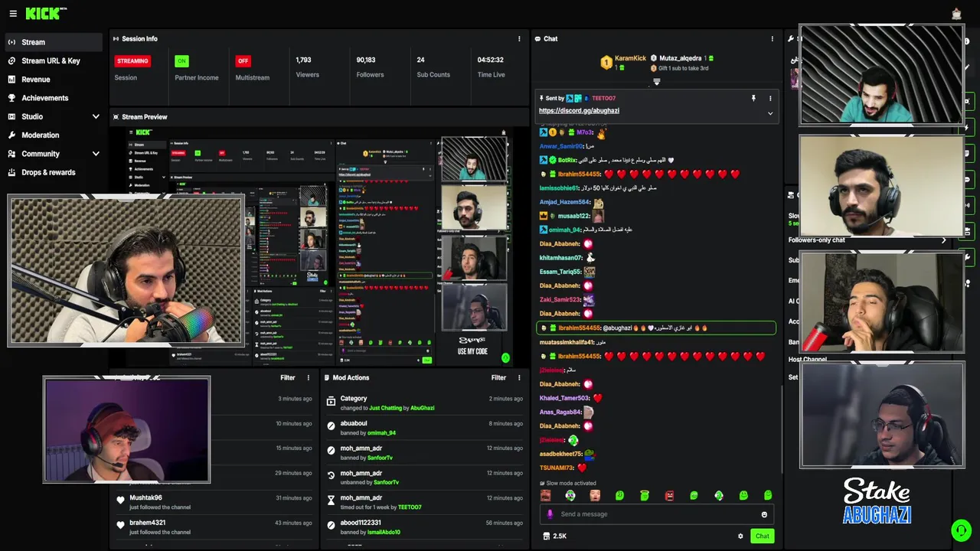Insert the red angry emote
Viewport: 980px width, 551px height.
669,496
